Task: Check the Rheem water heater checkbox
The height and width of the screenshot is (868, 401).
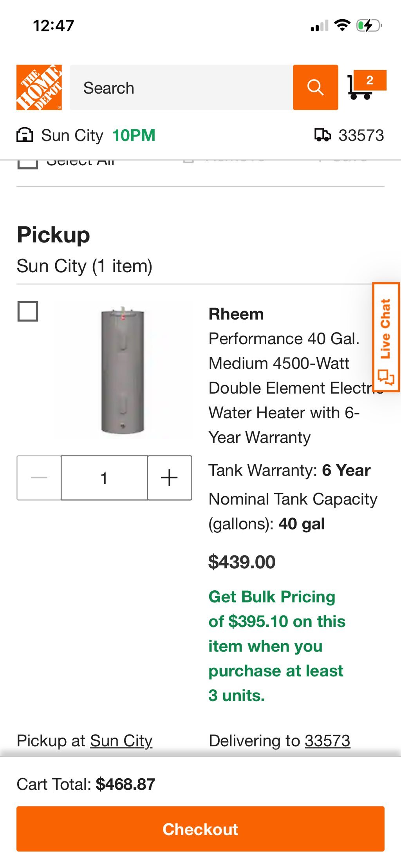Action: tap(28, 311)
